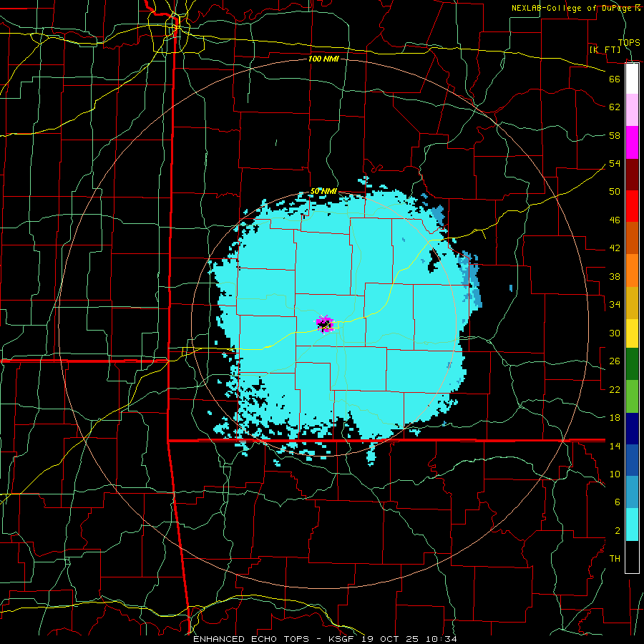Select the dark green legend swatch

(x=632, y=364)
